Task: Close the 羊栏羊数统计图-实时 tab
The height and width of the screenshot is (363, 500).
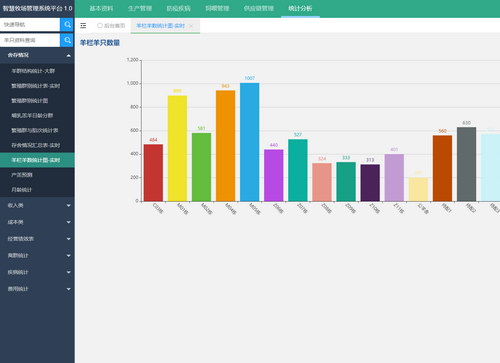Action: (x=191, y=26)
